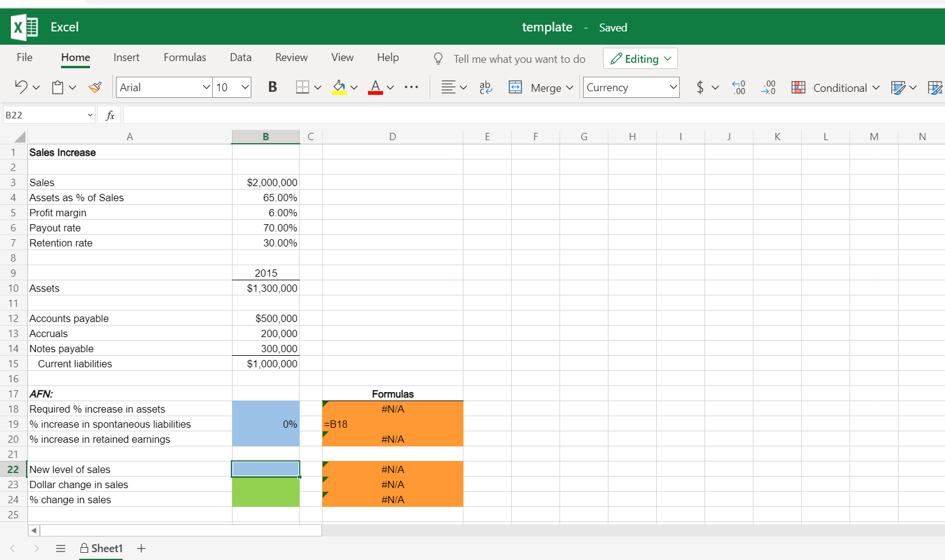
Task: Expand the Borders dropdown arrow
Action: point(318,87)
